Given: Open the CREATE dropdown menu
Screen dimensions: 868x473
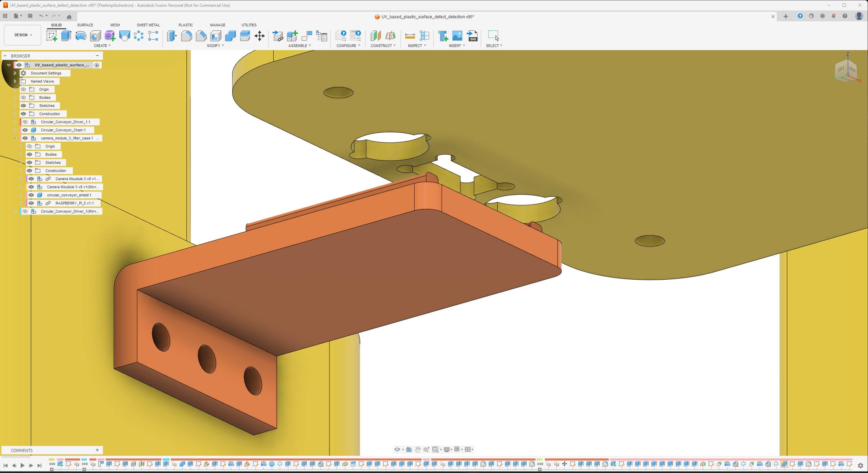Looking at the screenshot, I should (x=102, y=46).
